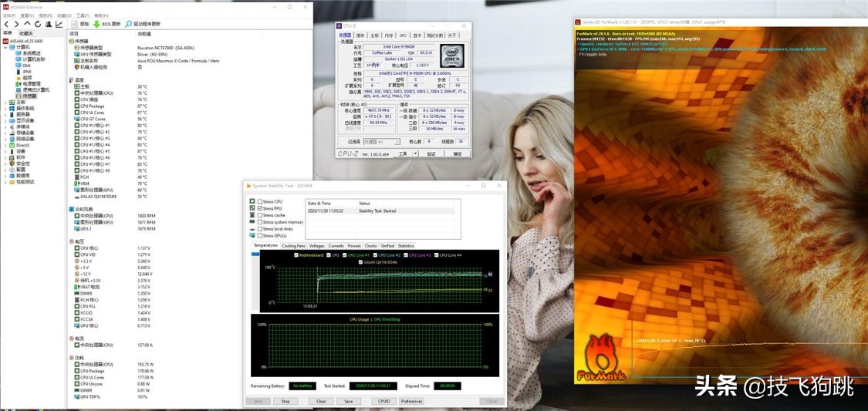Viewport: 868px width, 411px height.
Task: Enable Stress local disks checkbox
Action: coord(260,228)
